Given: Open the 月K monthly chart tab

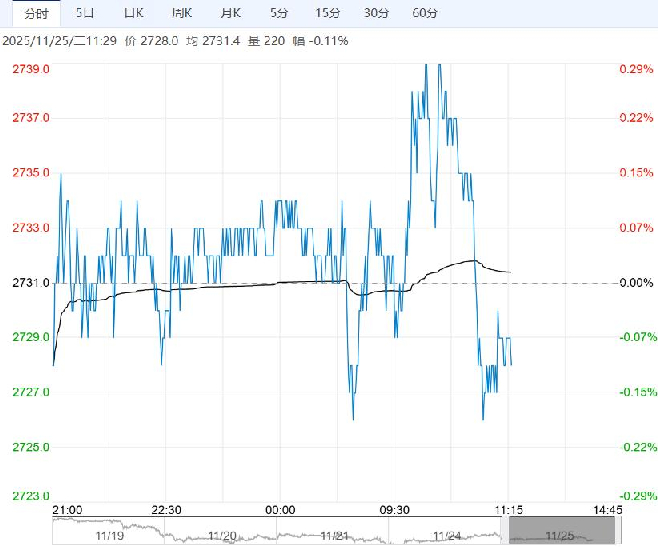Looking at the screenshot, I should (x=229, y=13).
